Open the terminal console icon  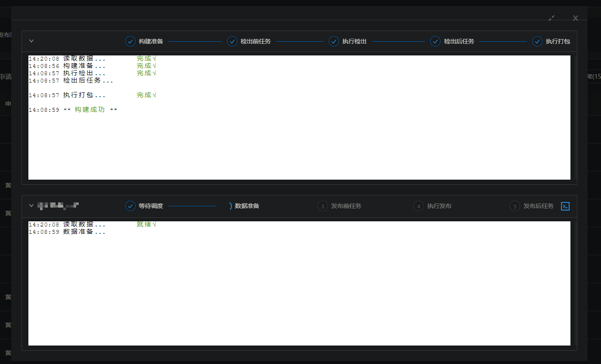point(565,206)
